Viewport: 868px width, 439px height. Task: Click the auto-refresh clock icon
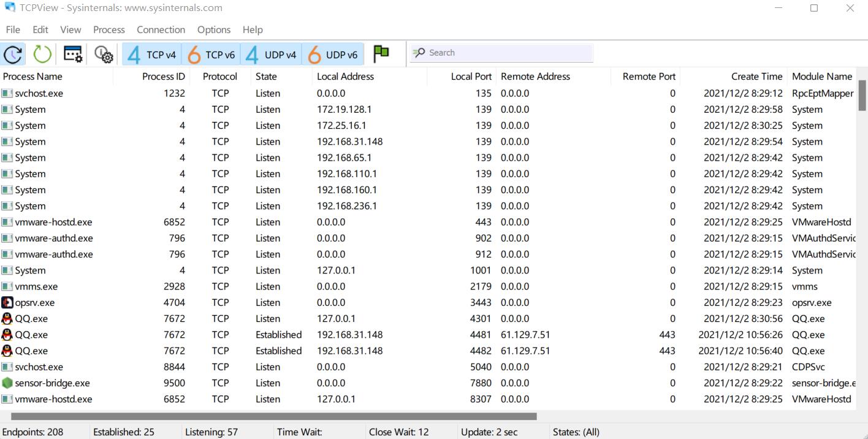[13, 54]
